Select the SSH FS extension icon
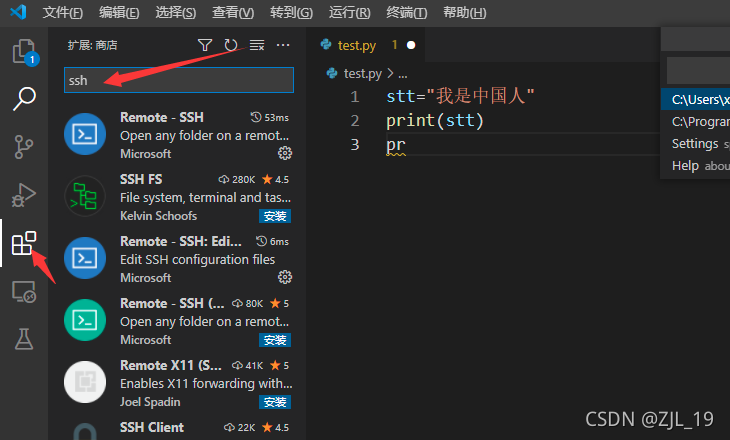Viewport: 730px width, 440px height. (x=85, y=196)
